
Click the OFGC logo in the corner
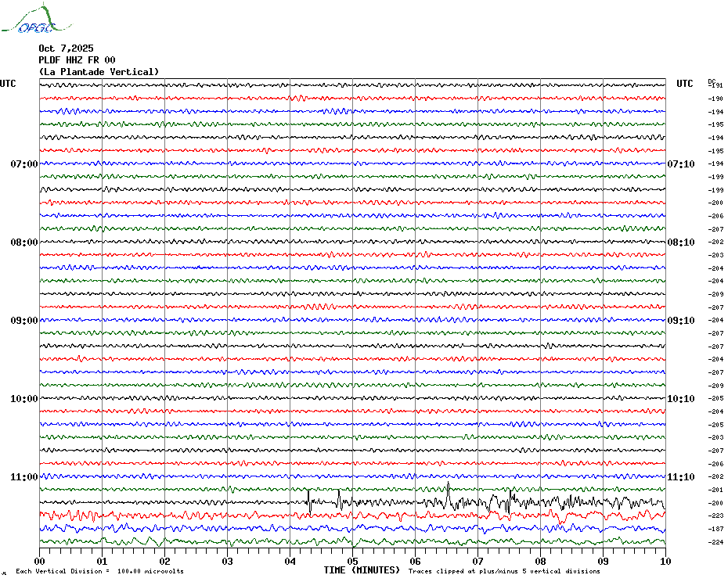tap(29, 20)
